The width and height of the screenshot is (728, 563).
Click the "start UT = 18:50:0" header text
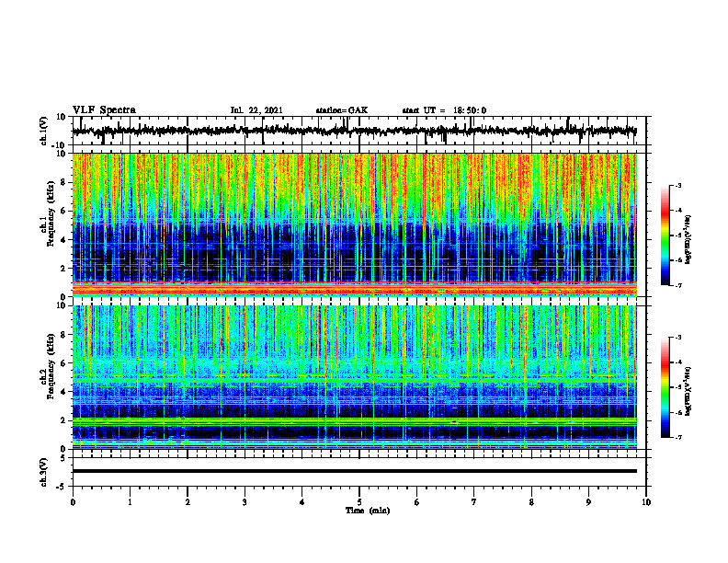(444, 110)
